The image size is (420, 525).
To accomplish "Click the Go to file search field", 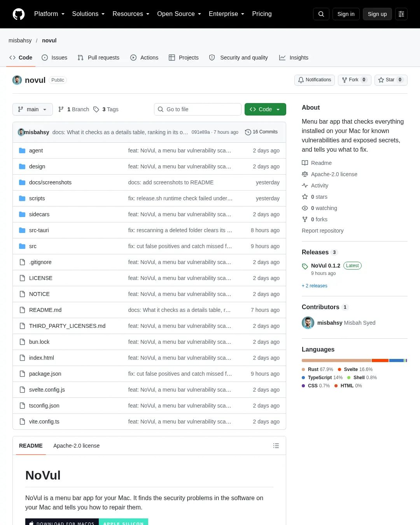I will click(x=198, y=109).
